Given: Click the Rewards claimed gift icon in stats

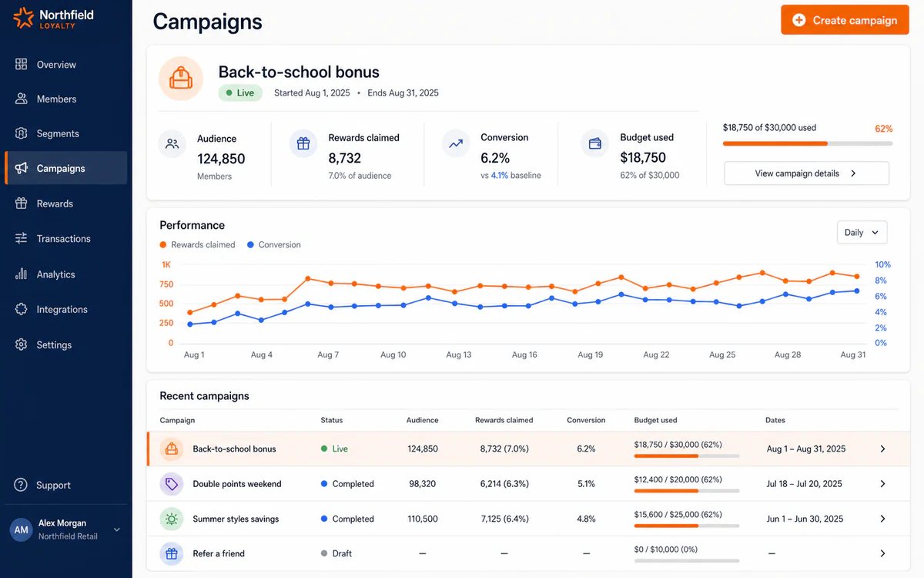Looking at the screenshot, I should coord(303,143).
